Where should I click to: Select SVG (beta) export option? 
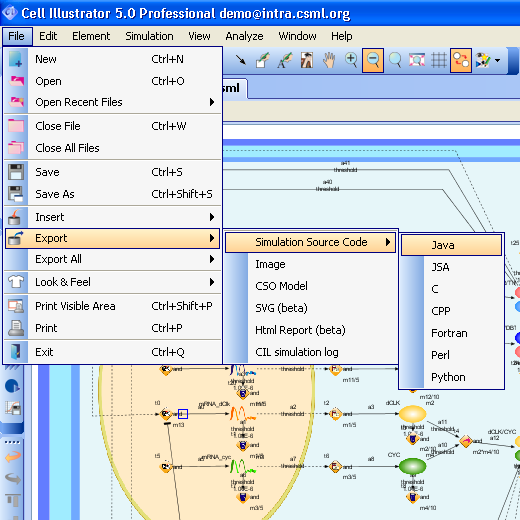311,308
